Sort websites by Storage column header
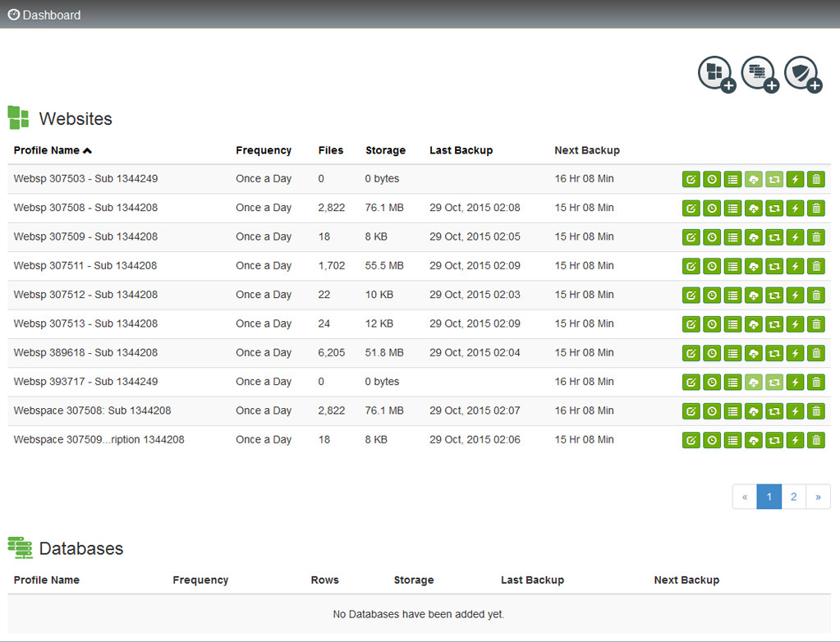The image size is (840, 642). pos(385,150)
